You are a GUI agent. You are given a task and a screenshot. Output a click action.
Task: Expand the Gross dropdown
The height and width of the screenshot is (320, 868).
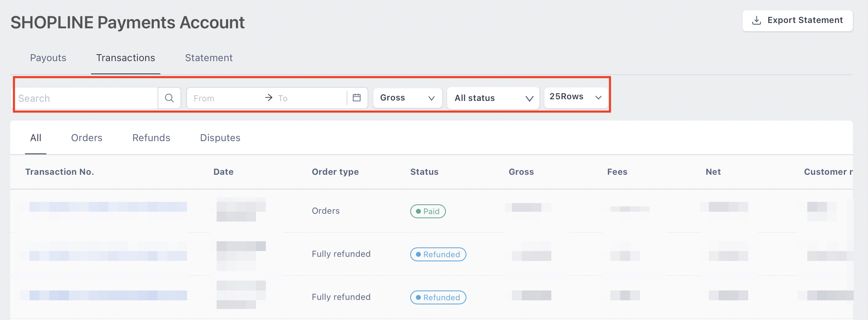(x=407, y=98)
